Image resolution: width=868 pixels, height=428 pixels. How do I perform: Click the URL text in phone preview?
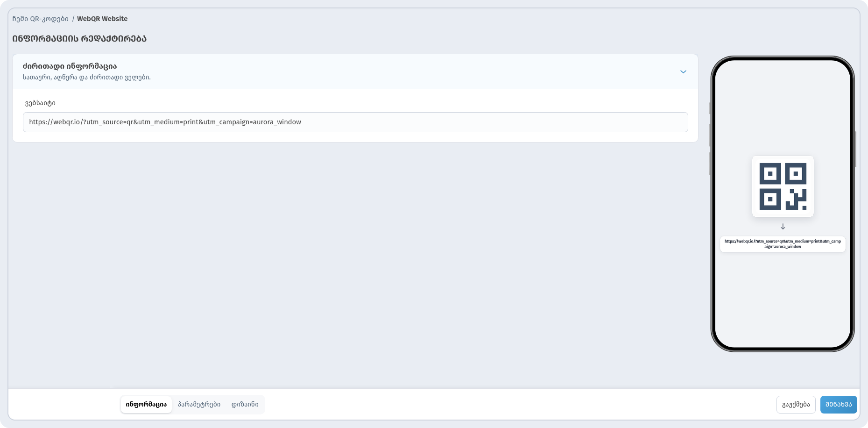click(783, 244)
